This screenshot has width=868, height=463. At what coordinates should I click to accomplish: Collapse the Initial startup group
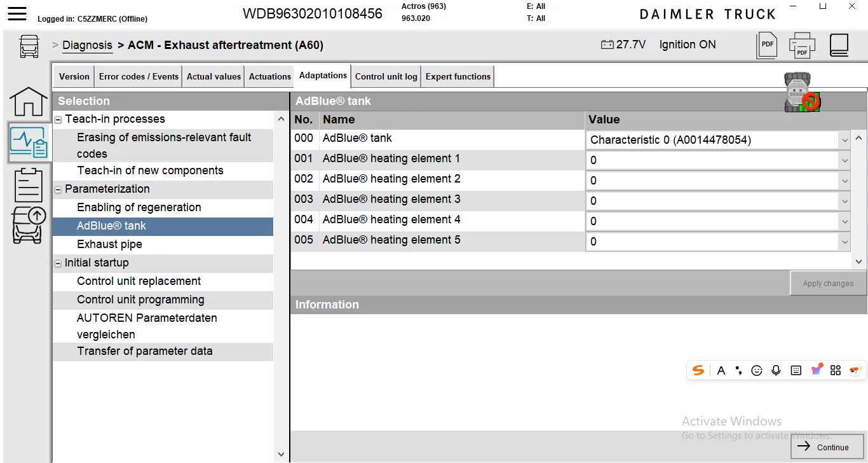tap(58, 263)
